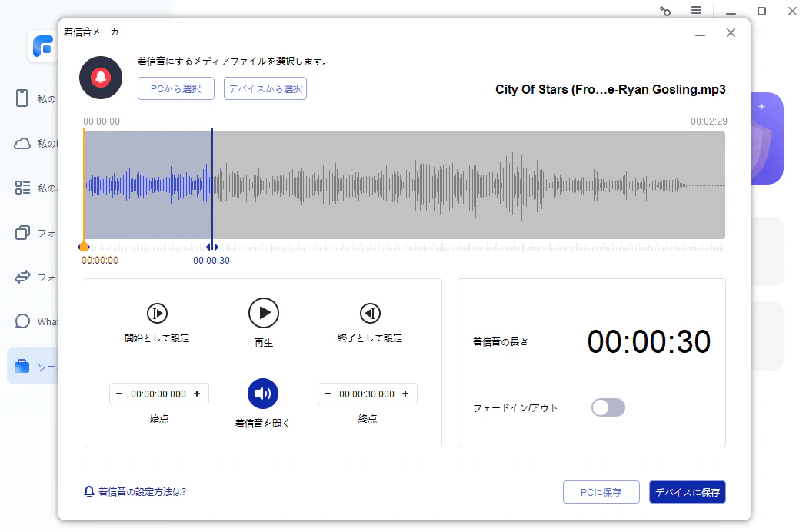This screenshot has width=806, height=532.
Task: Click the end time field 00:00:30.000
Action: pos(367,394)
